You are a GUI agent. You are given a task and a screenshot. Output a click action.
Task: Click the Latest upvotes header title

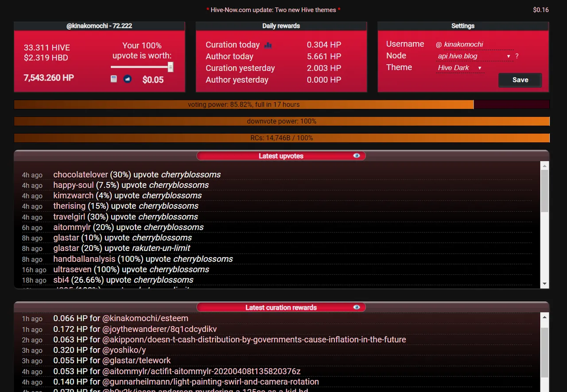point(281,156)
